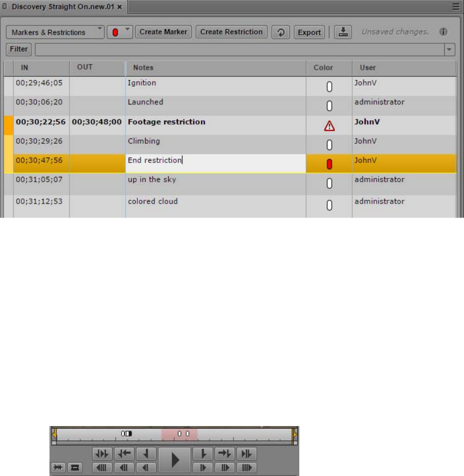This screenshot has width=464, height=476.
Task: Sort by IN column header
Action: (x=41, y=68)
